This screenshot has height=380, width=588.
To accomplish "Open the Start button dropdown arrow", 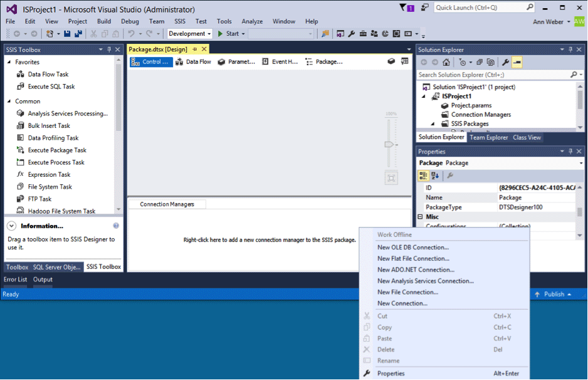I will click(x=243, y=34).
